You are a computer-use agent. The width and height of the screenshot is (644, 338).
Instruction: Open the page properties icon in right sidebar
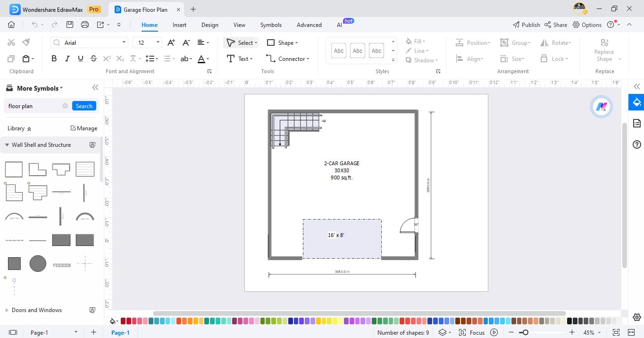[x=636, y=124]
